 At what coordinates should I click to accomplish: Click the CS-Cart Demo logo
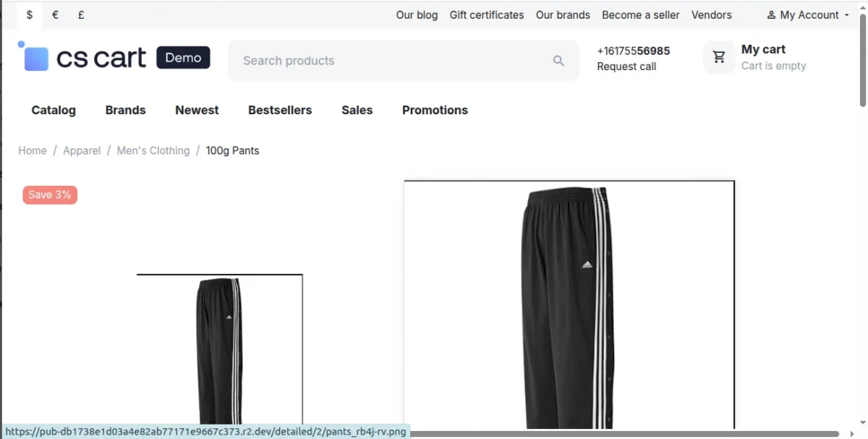114,57
